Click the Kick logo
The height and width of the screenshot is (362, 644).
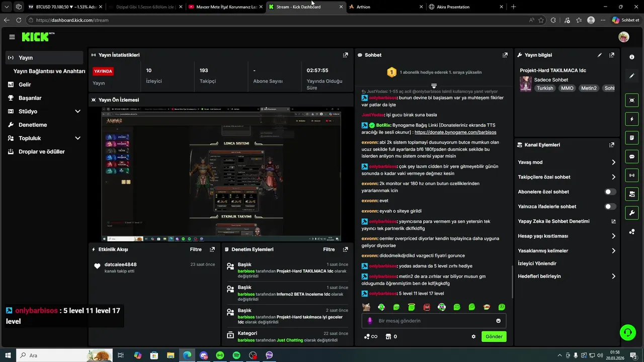click(38, 37)
